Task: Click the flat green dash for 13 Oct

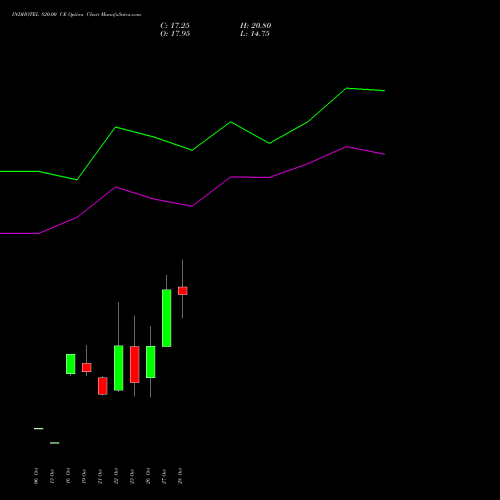Action: pyautogui.click(x=55, y=443)
